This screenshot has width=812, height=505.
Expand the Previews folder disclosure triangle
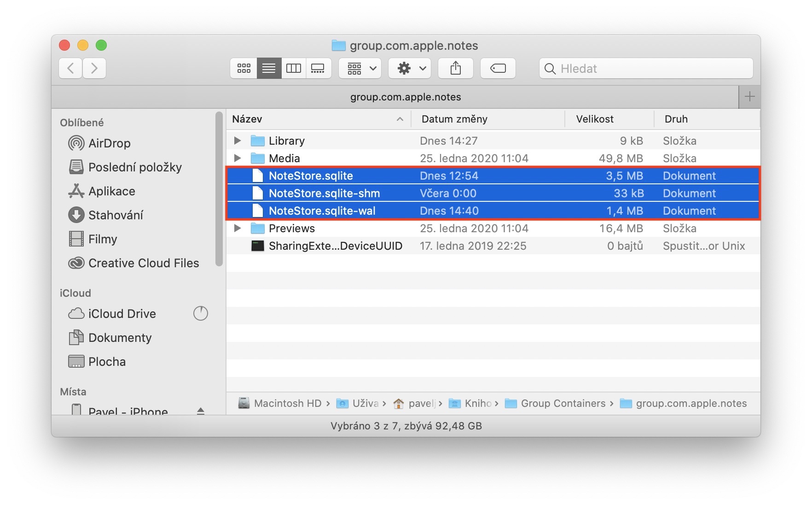click(x=237, y=228)
